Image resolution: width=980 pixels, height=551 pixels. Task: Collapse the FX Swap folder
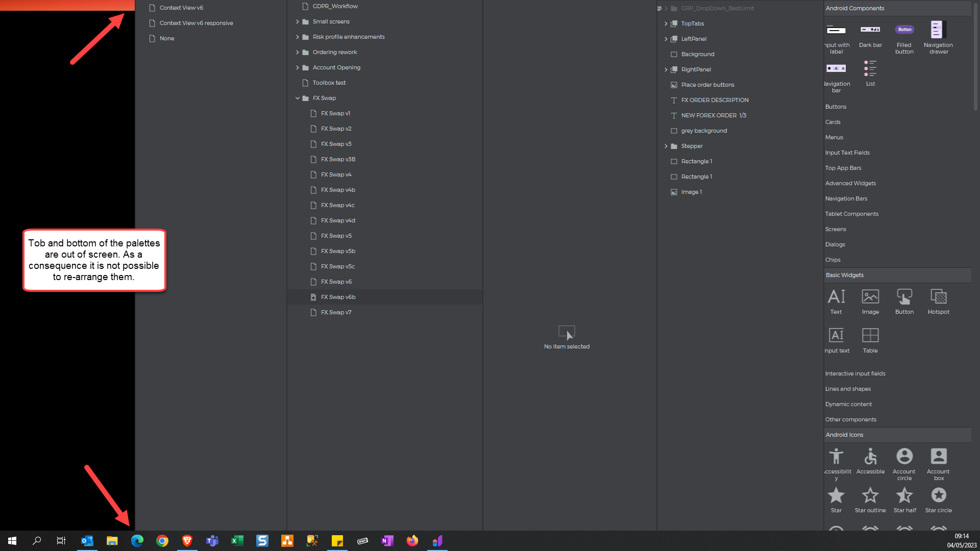[298, 98]
